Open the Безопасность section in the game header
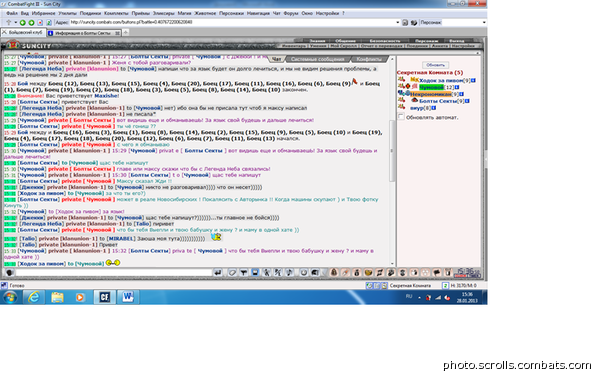 [385, 41]
